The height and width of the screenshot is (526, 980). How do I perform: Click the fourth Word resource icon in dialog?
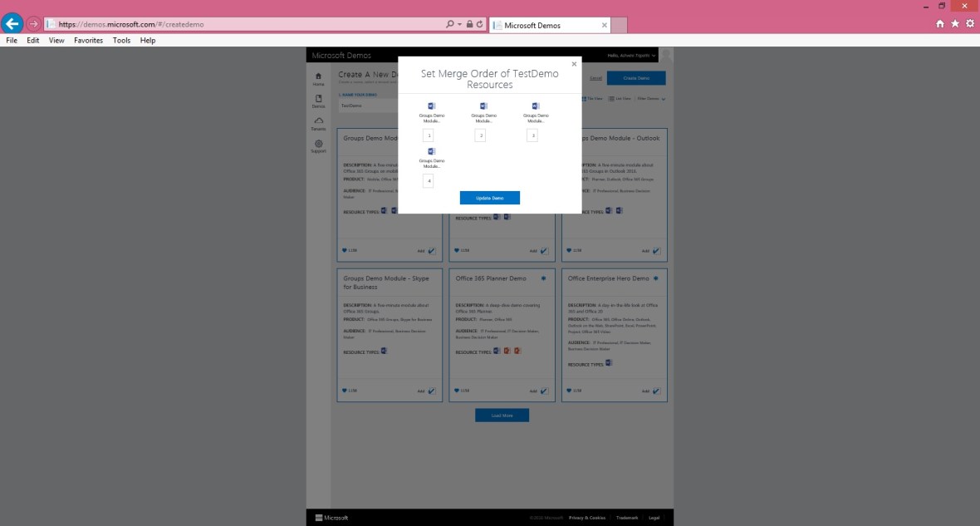[x=431, y=151]
